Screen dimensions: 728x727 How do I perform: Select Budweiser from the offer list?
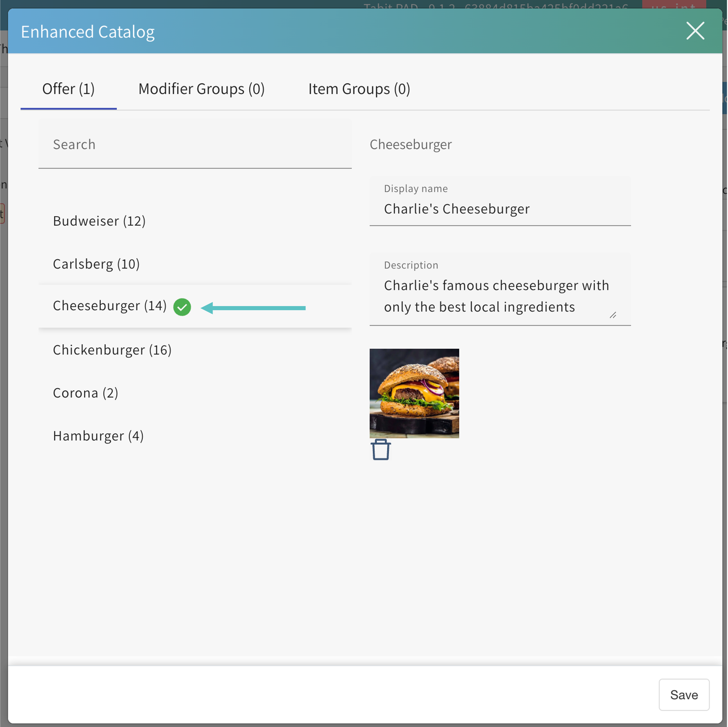coord(99,221)
